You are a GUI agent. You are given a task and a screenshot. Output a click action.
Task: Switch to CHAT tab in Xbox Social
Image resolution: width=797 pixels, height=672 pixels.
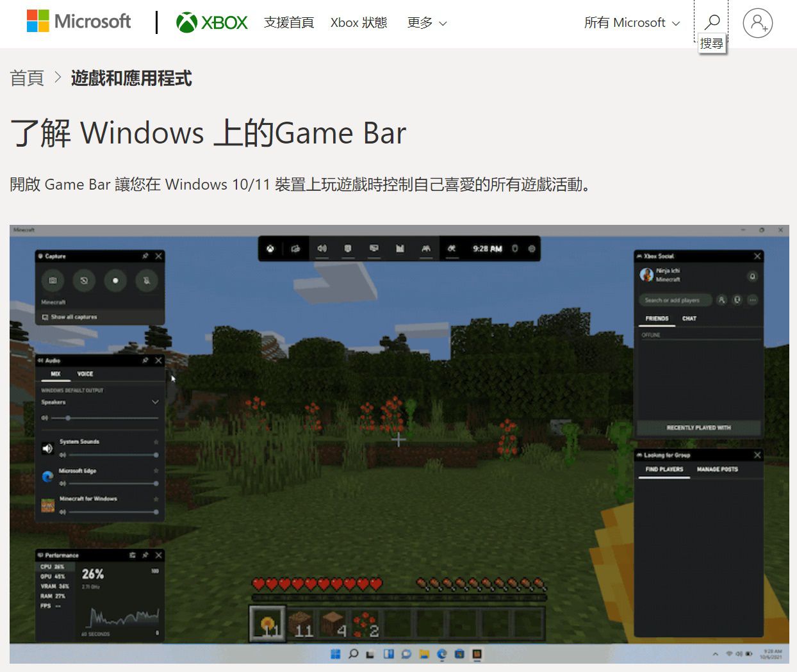coord(689,318)
